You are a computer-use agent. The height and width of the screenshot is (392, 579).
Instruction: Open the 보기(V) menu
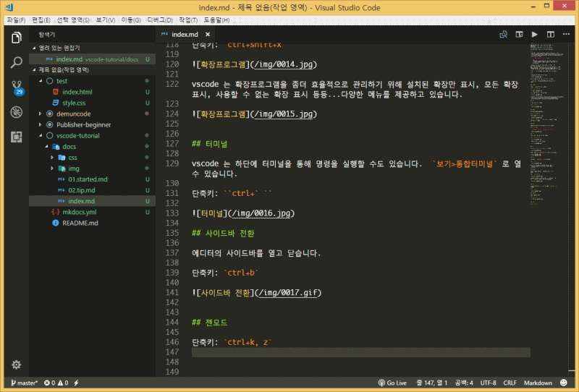105,20
